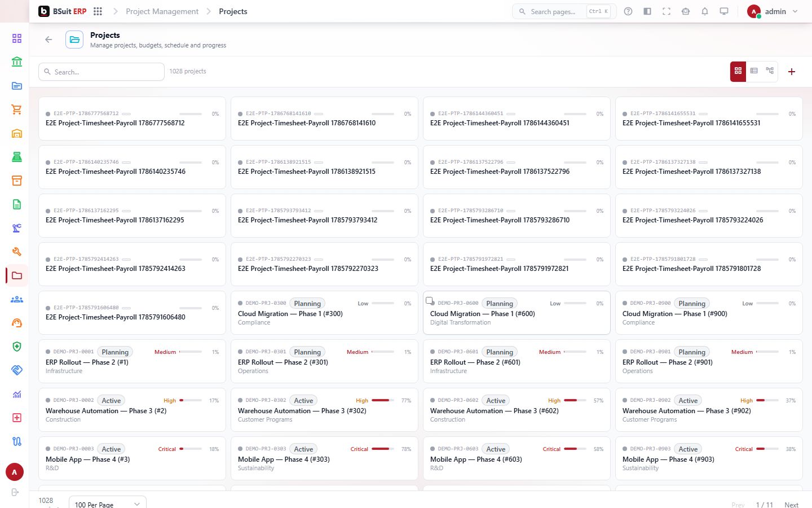812x508 pixels.
Task: Open Mobile App — Phase 4 (#903) project
Action: (x=668, y=459)
